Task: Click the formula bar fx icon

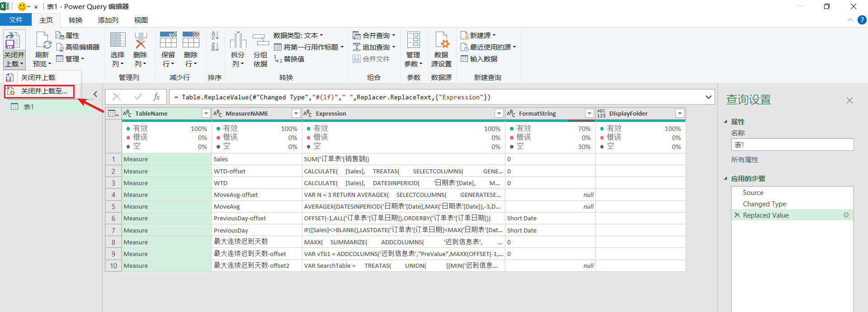Action: [157, 97]
